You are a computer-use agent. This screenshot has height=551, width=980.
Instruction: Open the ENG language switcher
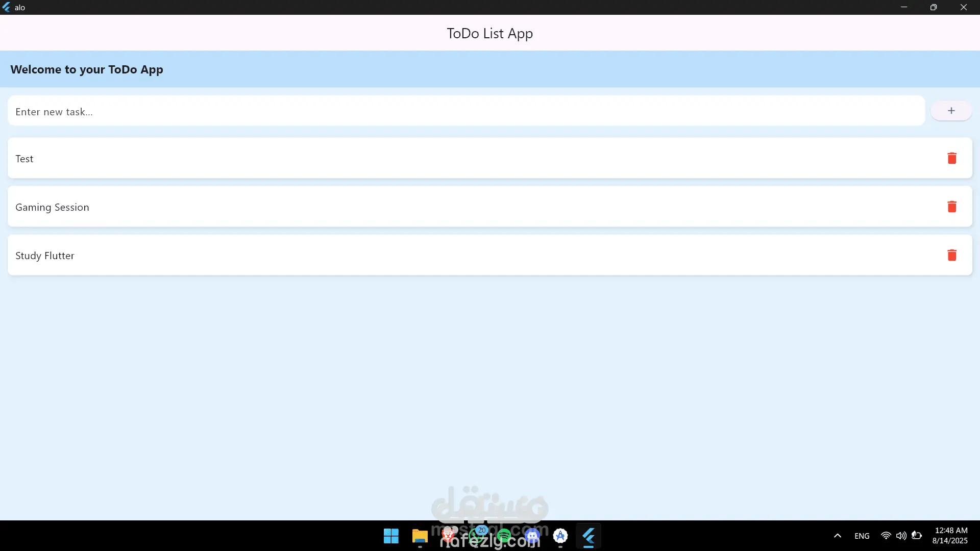point(862,536)
